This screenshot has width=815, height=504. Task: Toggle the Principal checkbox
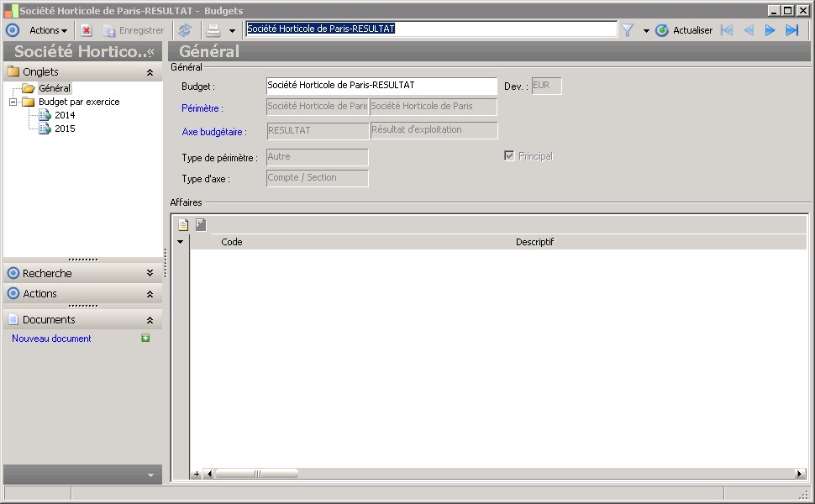(509, 156)
